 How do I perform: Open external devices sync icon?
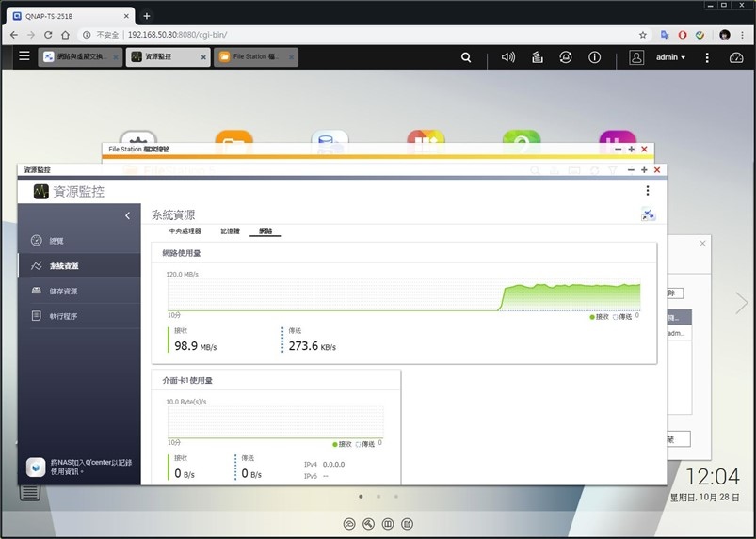[566, 57]
